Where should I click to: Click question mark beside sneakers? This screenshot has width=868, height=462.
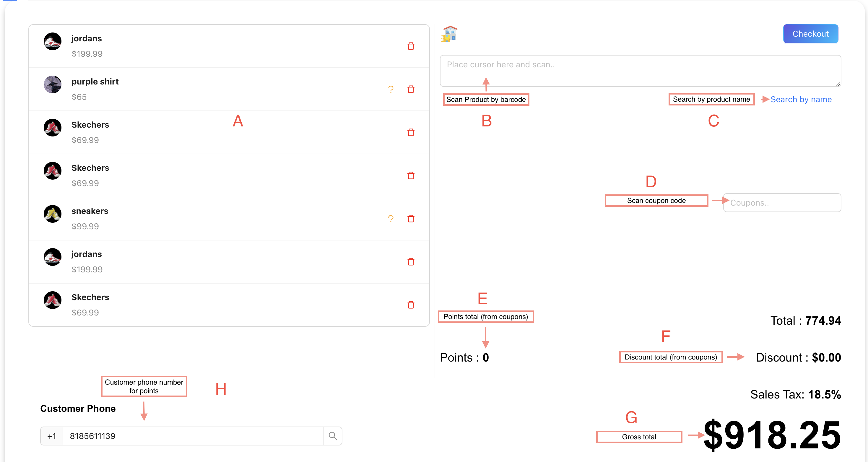pos(391,219)
